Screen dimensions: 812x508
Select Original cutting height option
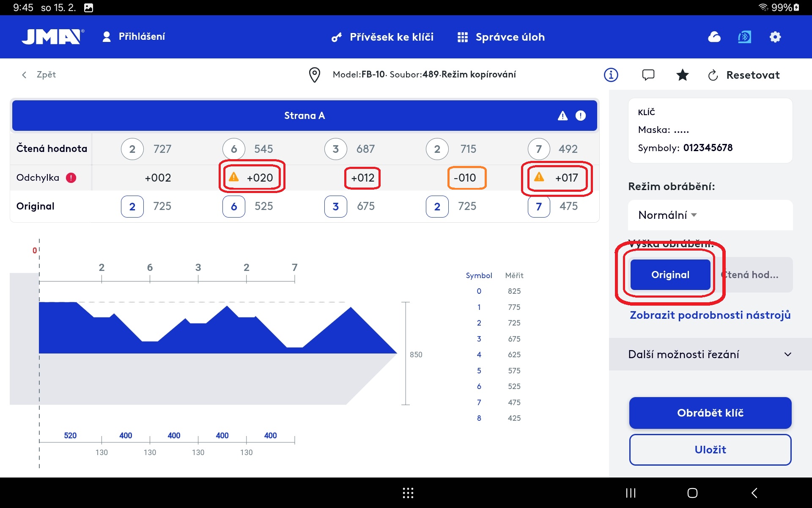[670, 275]
